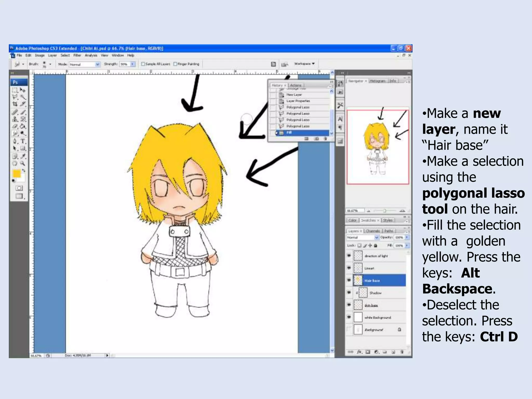Screen dimensions: 532x399
Task: Select the Hand tool
Action: click(x=15, y=163)
